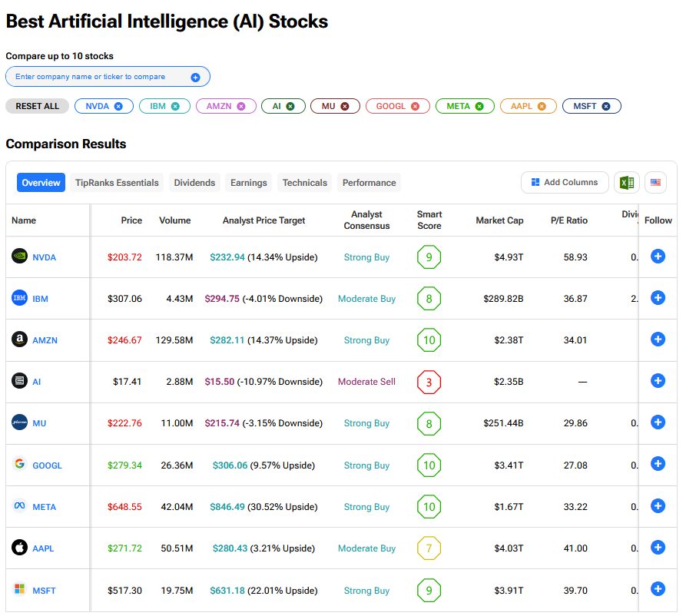
Task: Switch to the TipRanks Essentials tab
Action: 117,183
